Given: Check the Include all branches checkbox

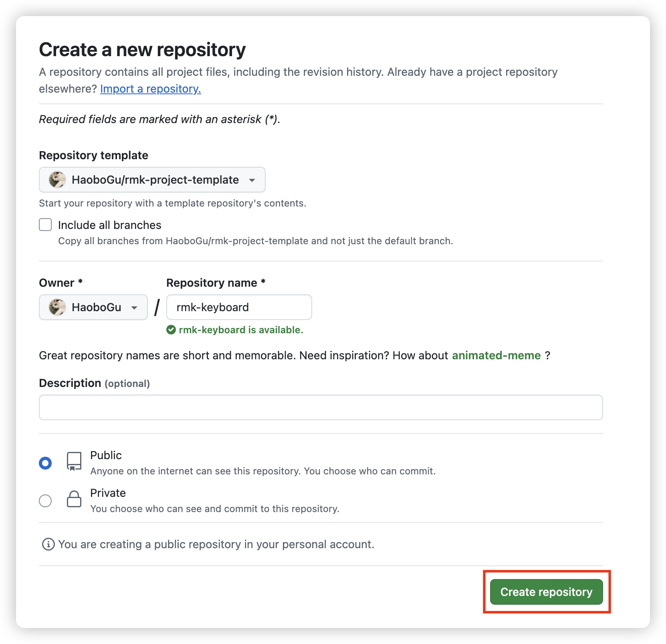Looking at the screenshot, I should click(x=45, y=225).
